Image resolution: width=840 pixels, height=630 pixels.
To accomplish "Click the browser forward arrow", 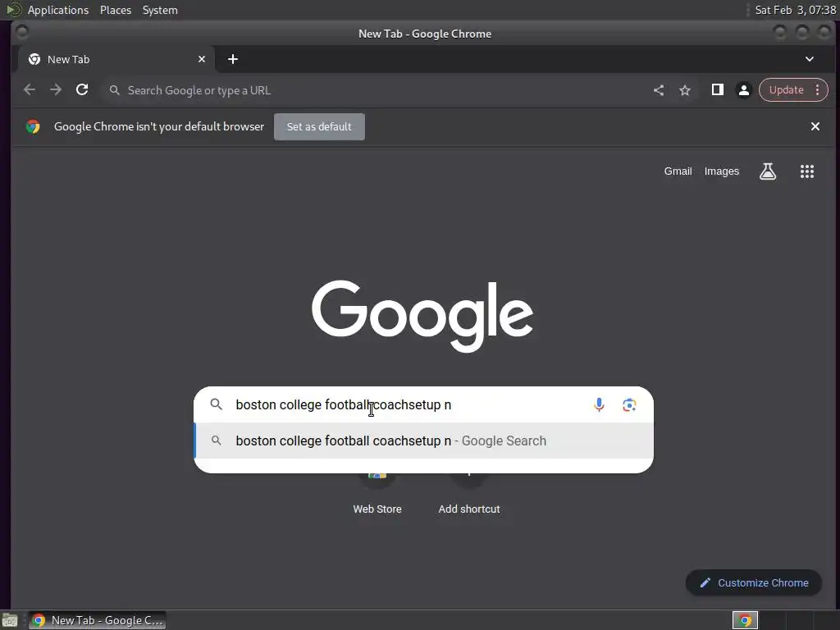I will click(56, 90).
